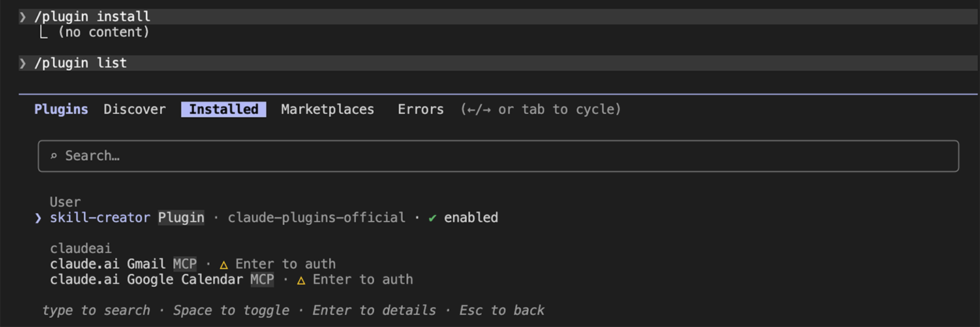Click the claude-plugins-official marketplace name

pos(316,218)
